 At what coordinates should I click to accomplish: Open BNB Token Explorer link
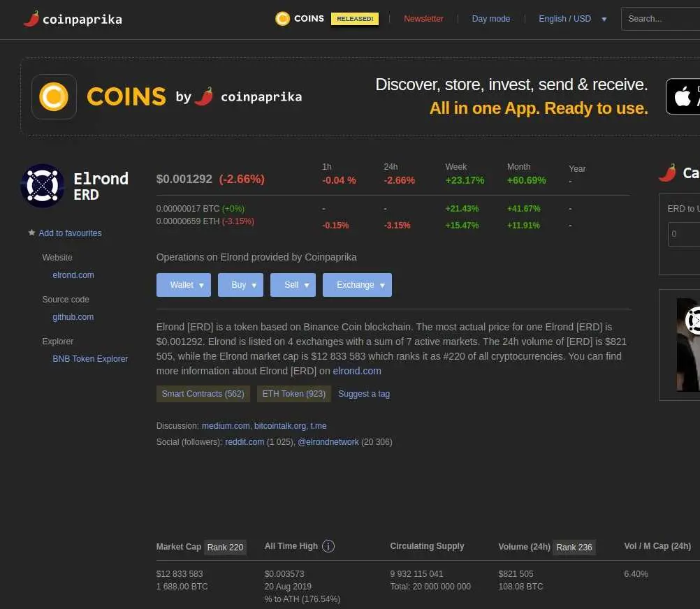90,359
